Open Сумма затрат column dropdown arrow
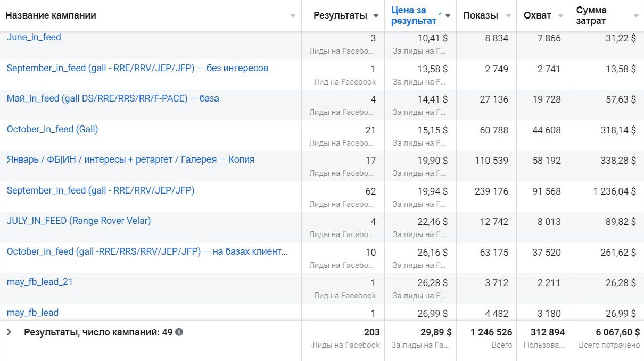Image resolution: width=644 pixels, height=361 pixels. (636, 16)
